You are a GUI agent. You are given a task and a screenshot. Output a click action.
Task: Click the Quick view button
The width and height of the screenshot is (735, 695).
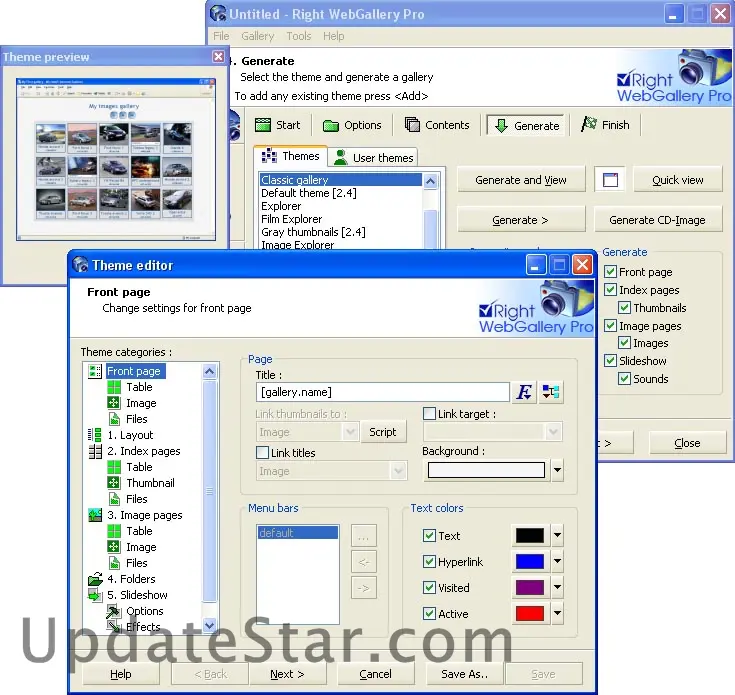pyautogui.click(x=677, y=179)
